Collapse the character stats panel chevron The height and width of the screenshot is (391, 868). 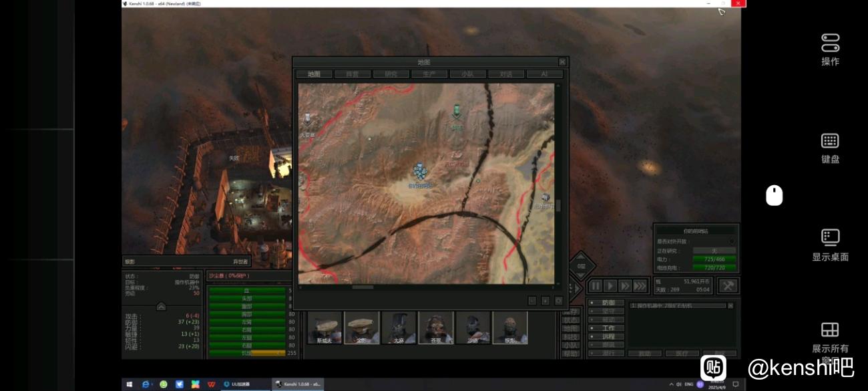[x=161, y=306]
